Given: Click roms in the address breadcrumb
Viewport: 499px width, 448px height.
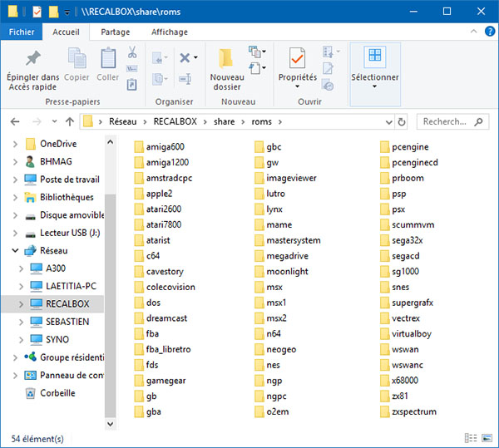Looking at the screenshot, I should coord(262,121).
